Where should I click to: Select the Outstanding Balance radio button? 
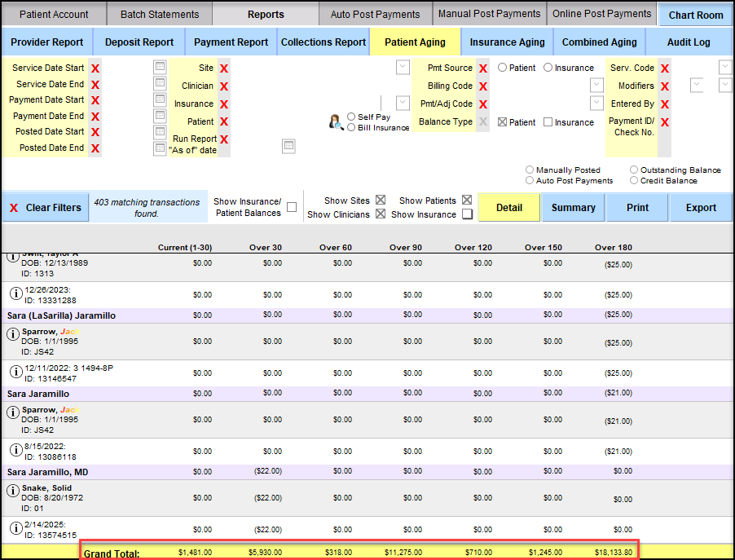634,170
